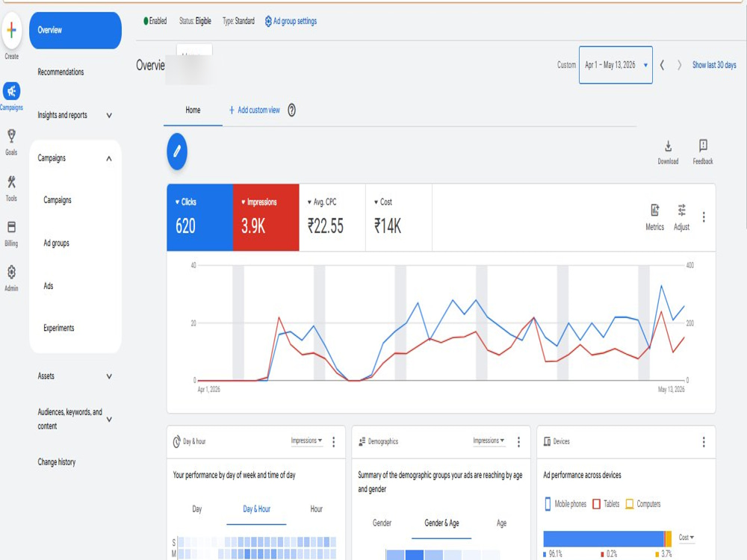Expand Insights and reports section
The image size is (747, 560).
coord(109,115)
